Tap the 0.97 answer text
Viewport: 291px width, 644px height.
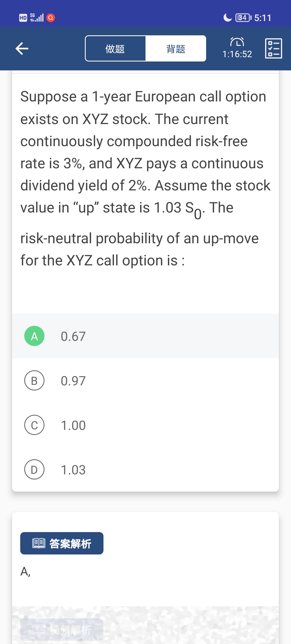tap(73, 381)
